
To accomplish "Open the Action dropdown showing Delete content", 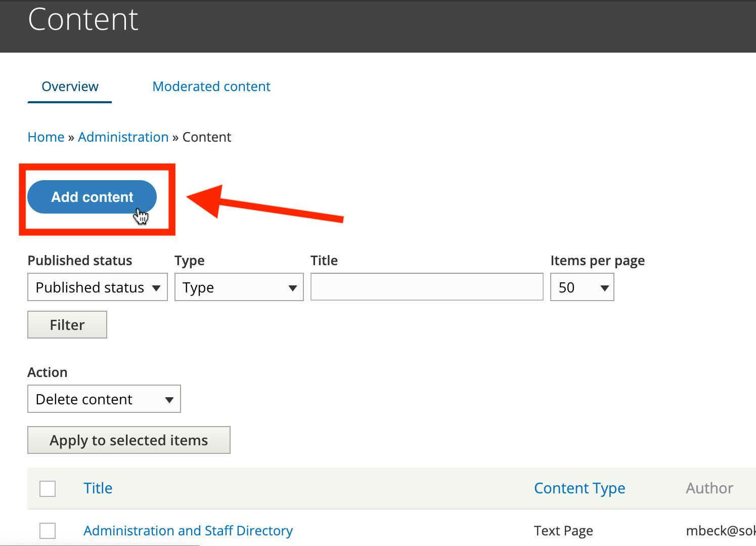I will point(104,399).
